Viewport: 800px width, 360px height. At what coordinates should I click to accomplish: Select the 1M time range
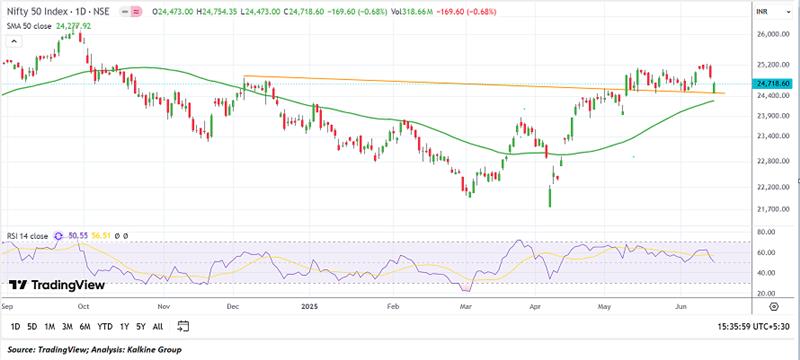[x=49, y=326]
